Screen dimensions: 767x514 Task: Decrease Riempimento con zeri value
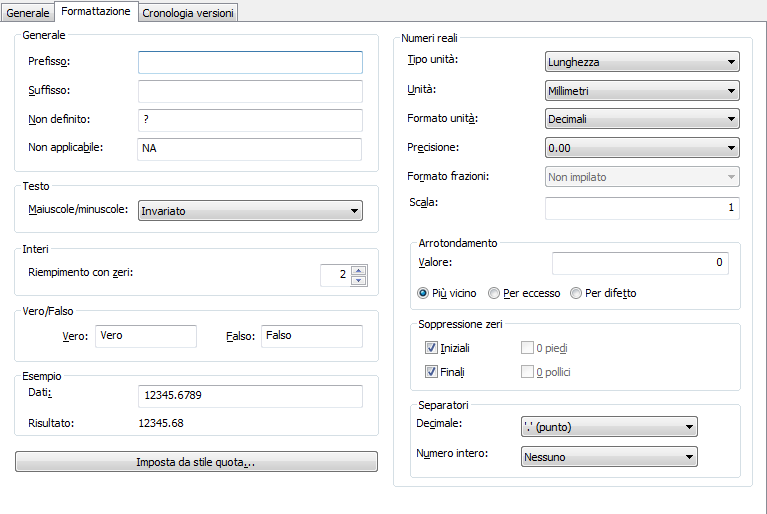(360, 280)
